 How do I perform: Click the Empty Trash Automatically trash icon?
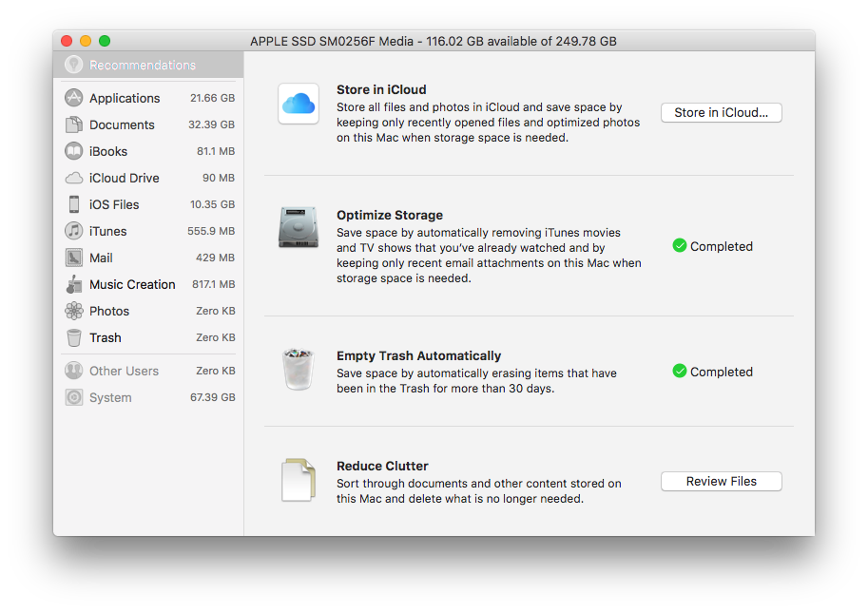[x=298, y=369]
